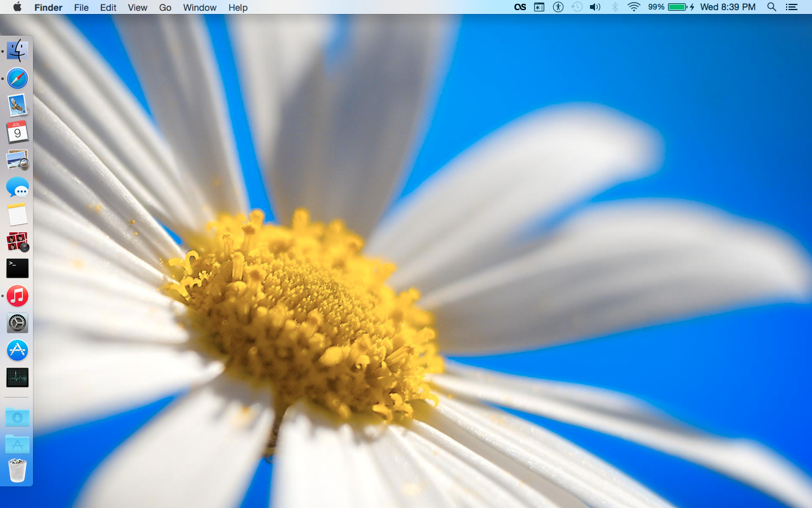812x508 pixels.
Task: Click the Last.fm menu bar icon
Action: (x=520, y=7)
